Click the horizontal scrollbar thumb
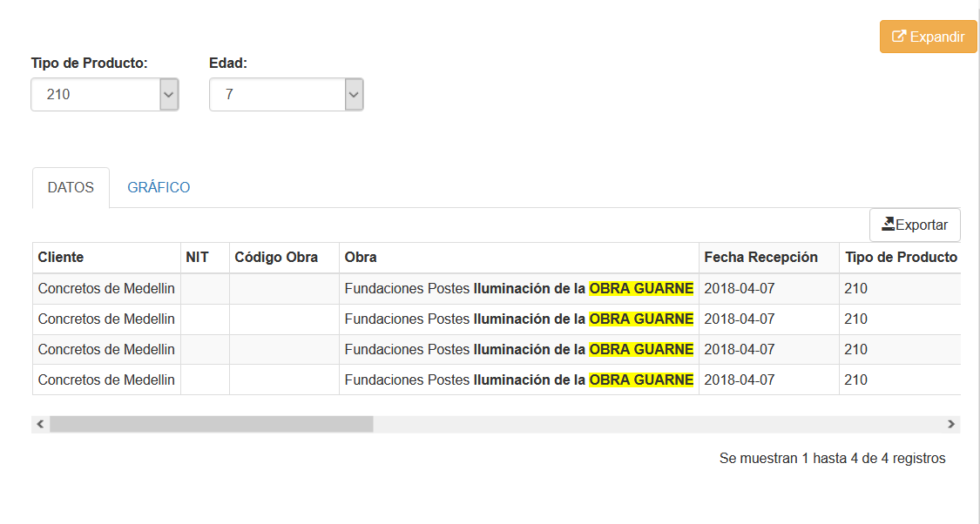The image size is (980, 524). click(211, 424)
